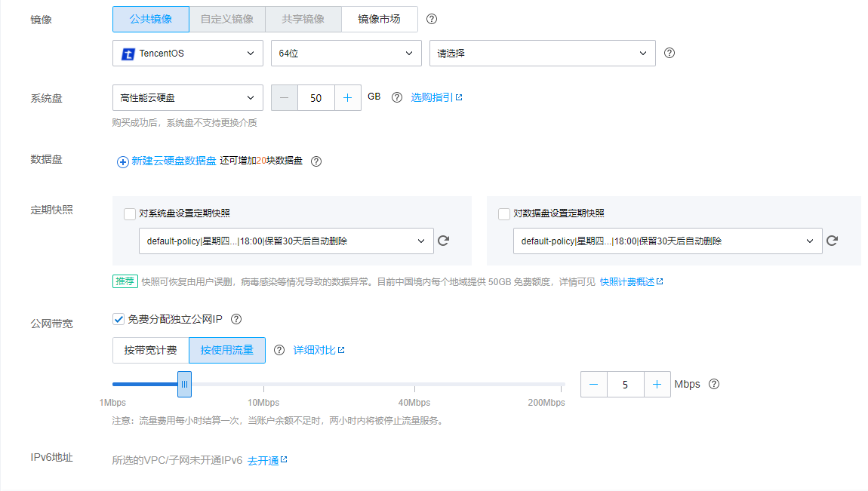
Task: Switch to the 自定义镜像 tab
Action: click(x=226, y=19)
